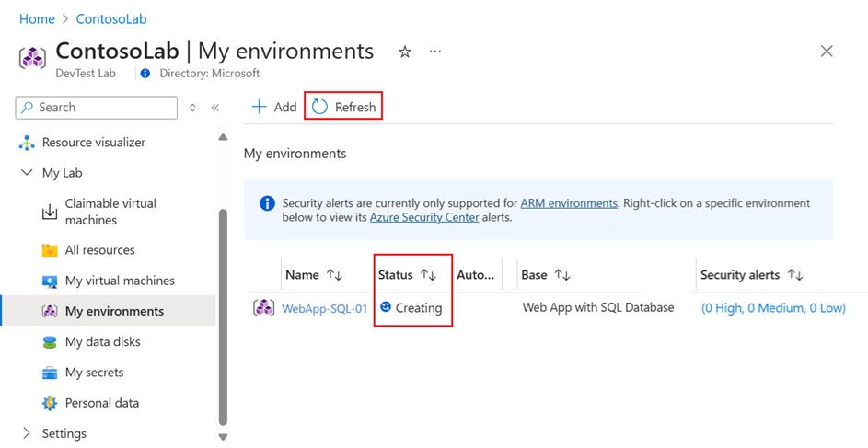Open All resources
868x448 pixels.
coord(99,250)
